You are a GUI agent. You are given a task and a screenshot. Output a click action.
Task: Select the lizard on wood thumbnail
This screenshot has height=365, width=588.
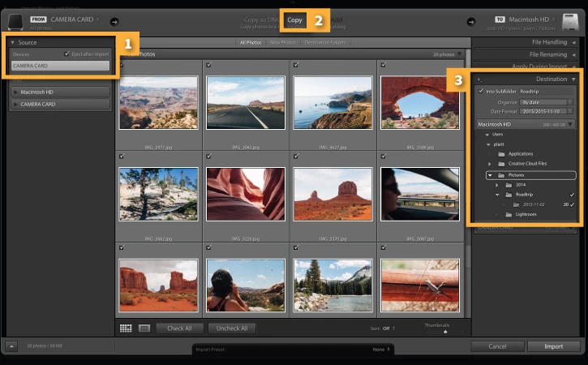click(x=420, y=286)
